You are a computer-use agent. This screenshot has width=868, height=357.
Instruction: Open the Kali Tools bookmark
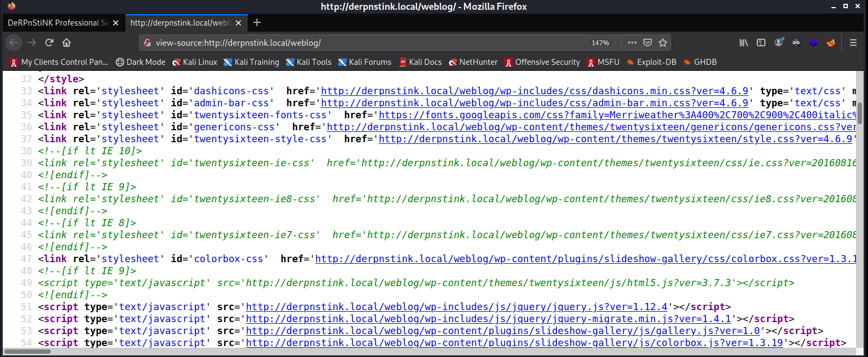coord(308,62)
